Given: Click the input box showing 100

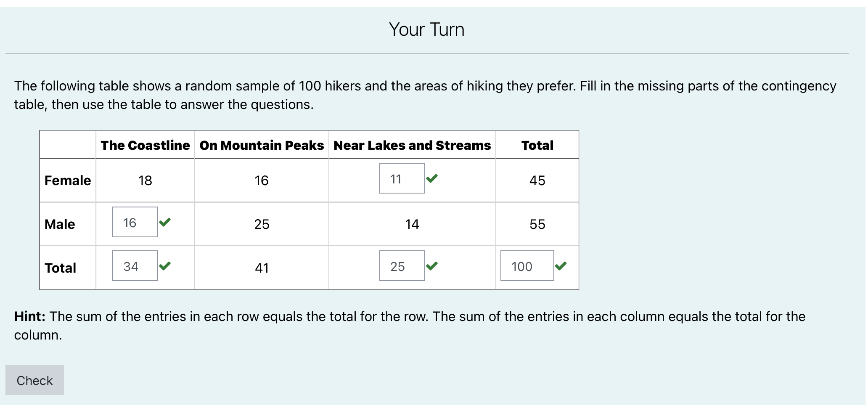Looking at the screenshot, I should click(527, 265).
